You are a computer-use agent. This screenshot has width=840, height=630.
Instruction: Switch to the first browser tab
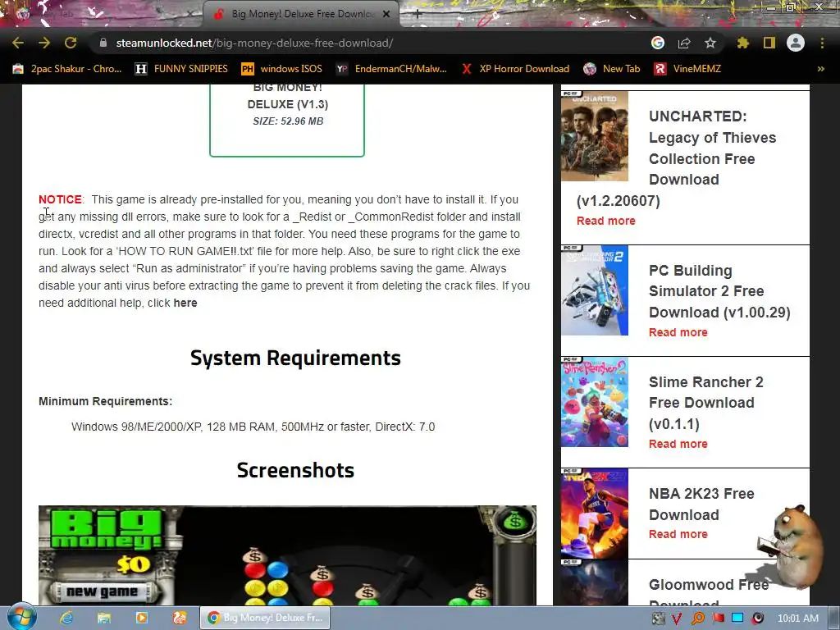pos(104,14)
